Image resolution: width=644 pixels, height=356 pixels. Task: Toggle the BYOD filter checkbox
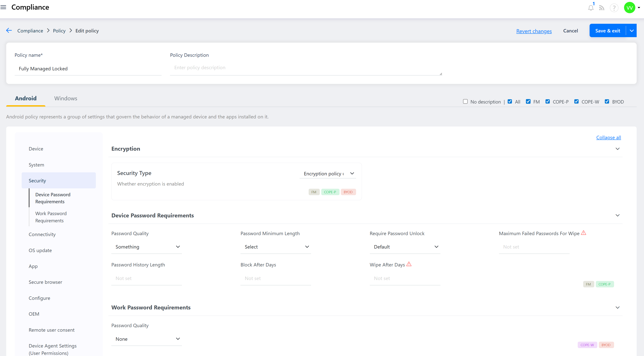pos(607,101)
